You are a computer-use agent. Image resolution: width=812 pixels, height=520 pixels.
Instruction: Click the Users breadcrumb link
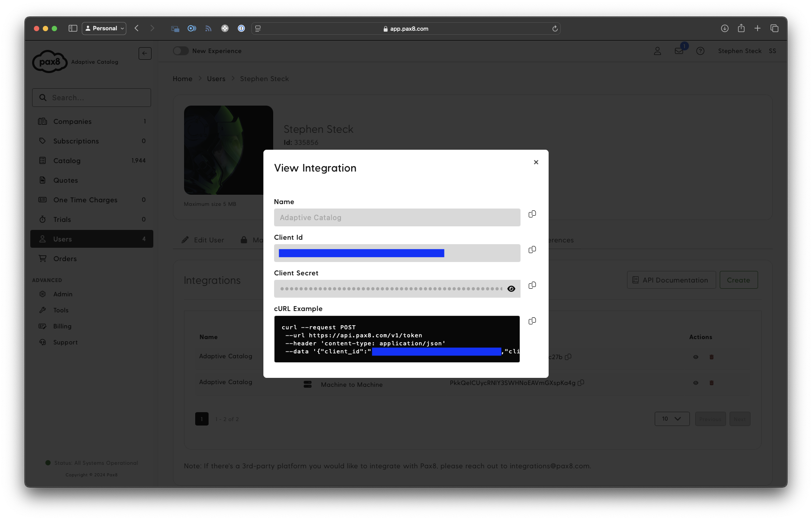216,79
